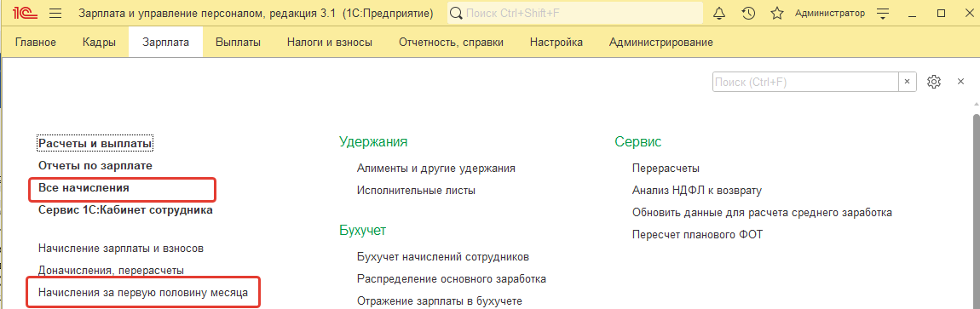Select the Зарплата section tab

coord(165,43)
